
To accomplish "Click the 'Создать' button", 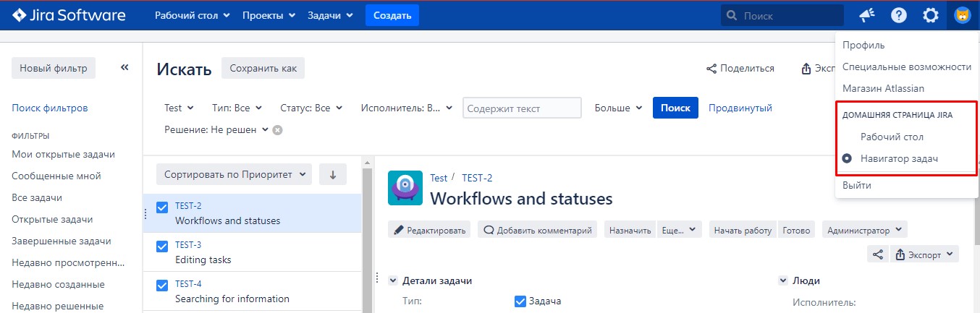I will point(392,15).
